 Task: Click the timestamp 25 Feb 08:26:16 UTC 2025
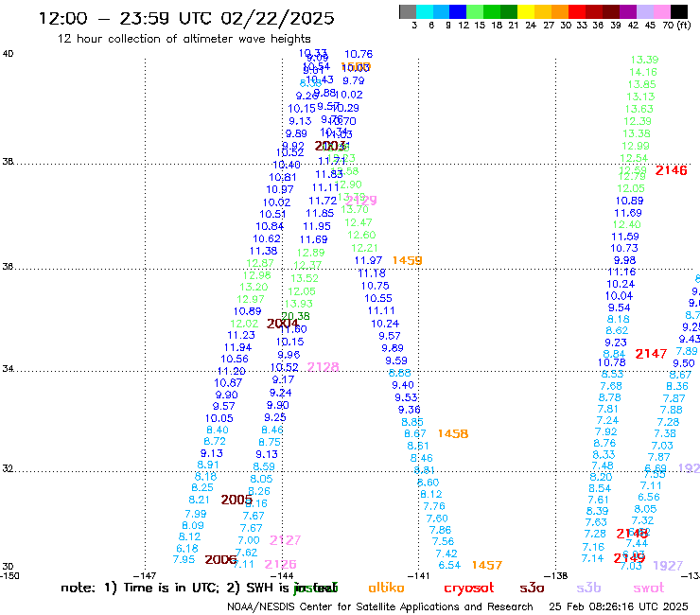tap(619, 607)
